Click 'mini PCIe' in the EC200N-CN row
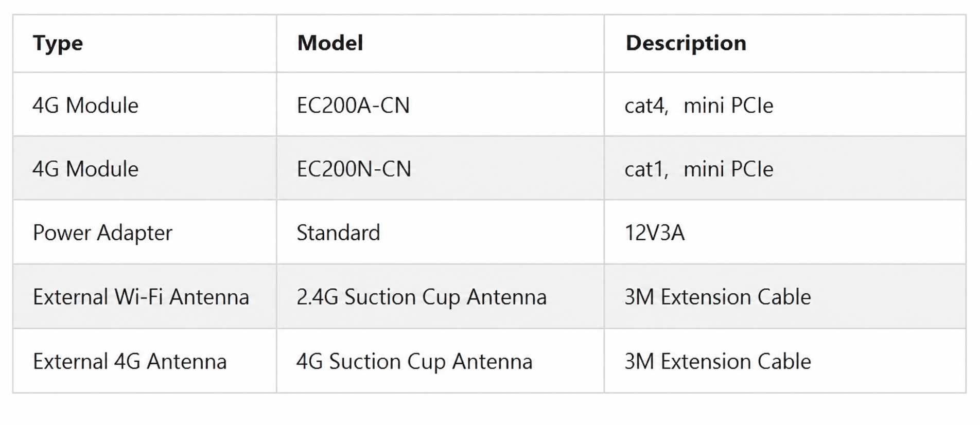980x425 pixels. (x=728, y=169)
